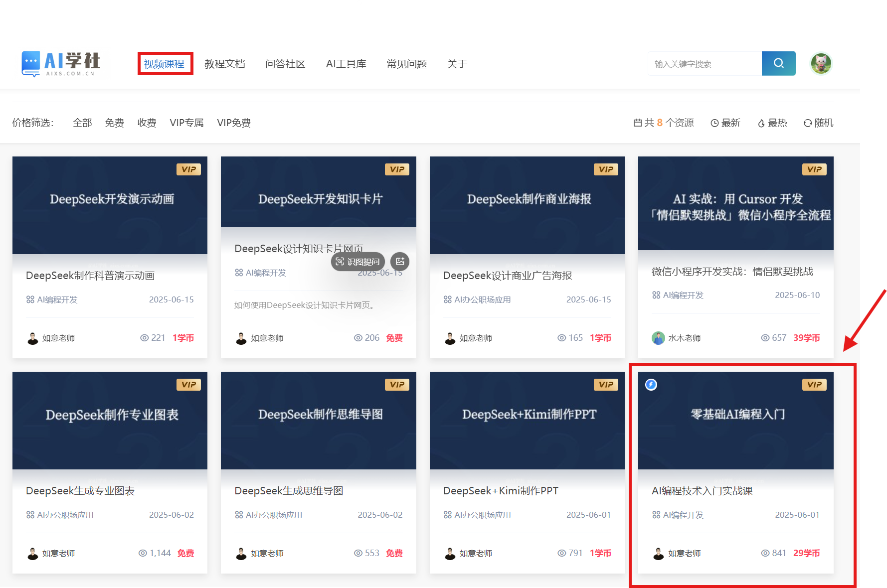Click 如意老师 avatar on 科普演示动画 card

coord(32,338)
